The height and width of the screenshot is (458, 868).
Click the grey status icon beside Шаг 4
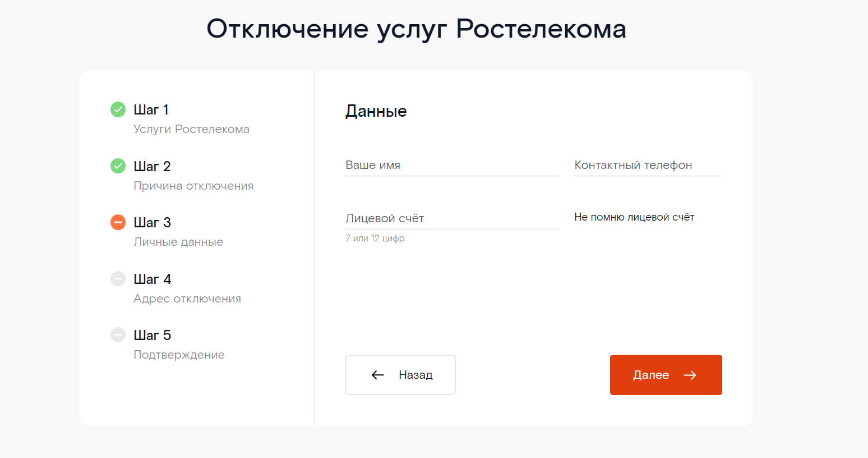118,279
